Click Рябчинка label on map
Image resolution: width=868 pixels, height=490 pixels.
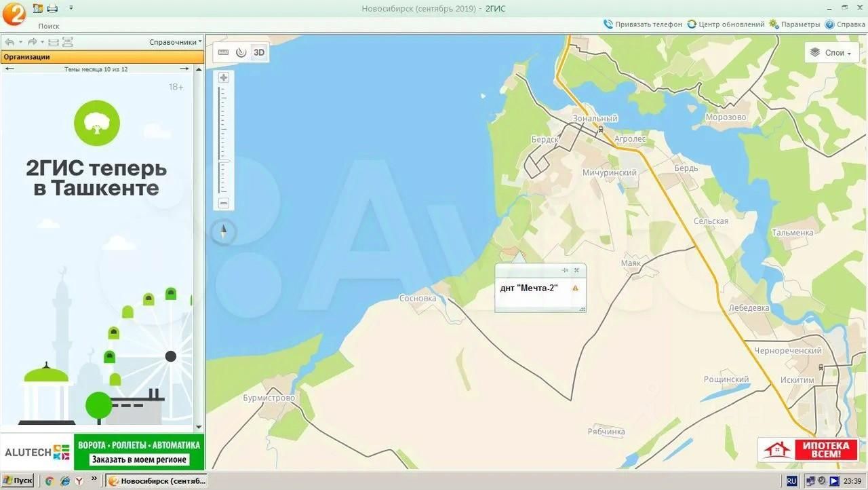[x=606, y=432]
